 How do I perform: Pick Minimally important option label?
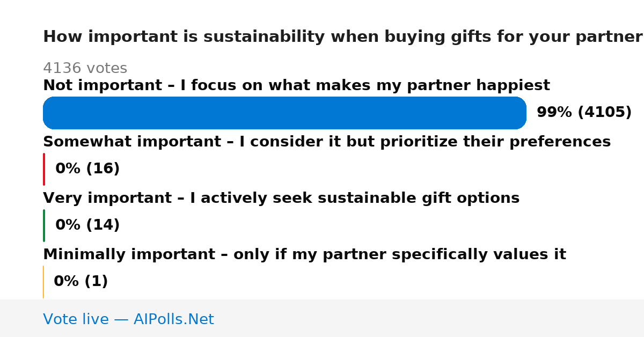pos(304,254)
